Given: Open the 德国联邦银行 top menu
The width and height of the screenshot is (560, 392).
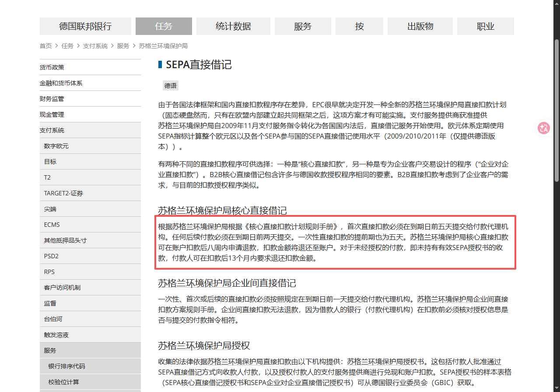Looking at the screenshot, I should (x=85, y=26).
